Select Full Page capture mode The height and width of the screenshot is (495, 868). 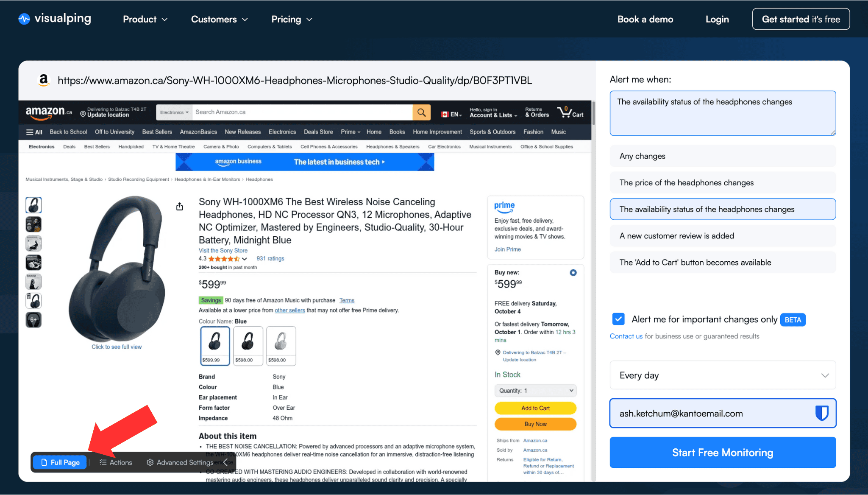coord(61,462)
